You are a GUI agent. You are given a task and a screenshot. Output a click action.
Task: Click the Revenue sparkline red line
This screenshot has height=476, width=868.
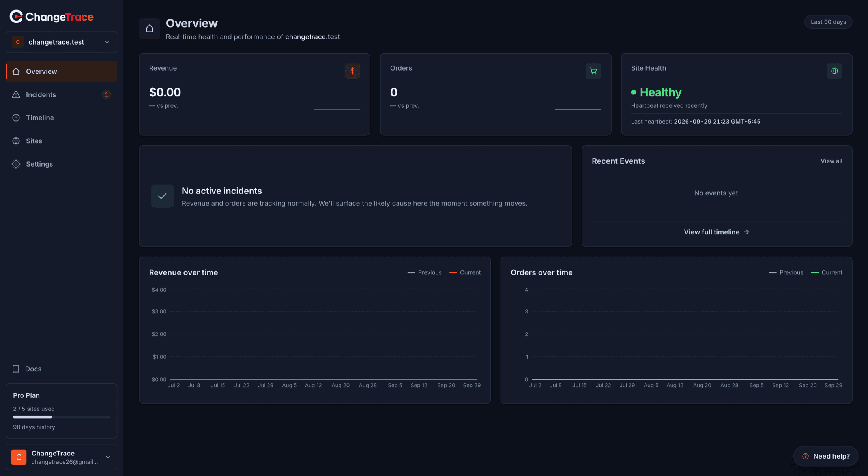(337, 109)
